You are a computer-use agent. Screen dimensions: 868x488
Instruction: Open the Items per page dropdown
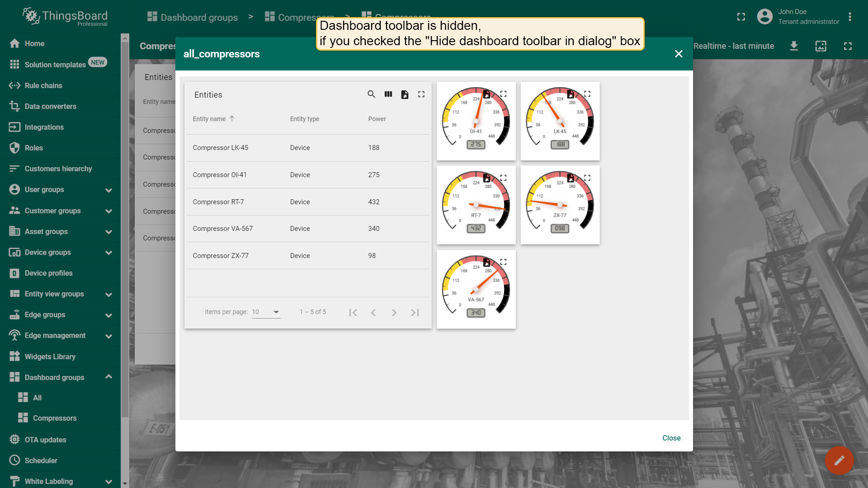[266, 312]
